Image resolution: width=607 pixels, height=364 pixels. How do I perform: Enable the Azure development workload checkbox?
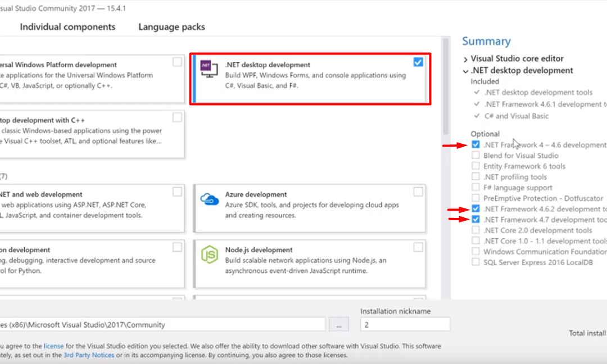[x=418, y=192]
